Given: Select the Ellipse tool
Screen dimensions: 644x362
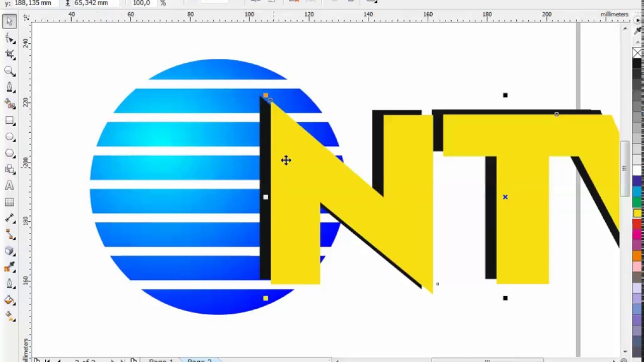Looking at the screenshot, I should [x=9, y=137].
